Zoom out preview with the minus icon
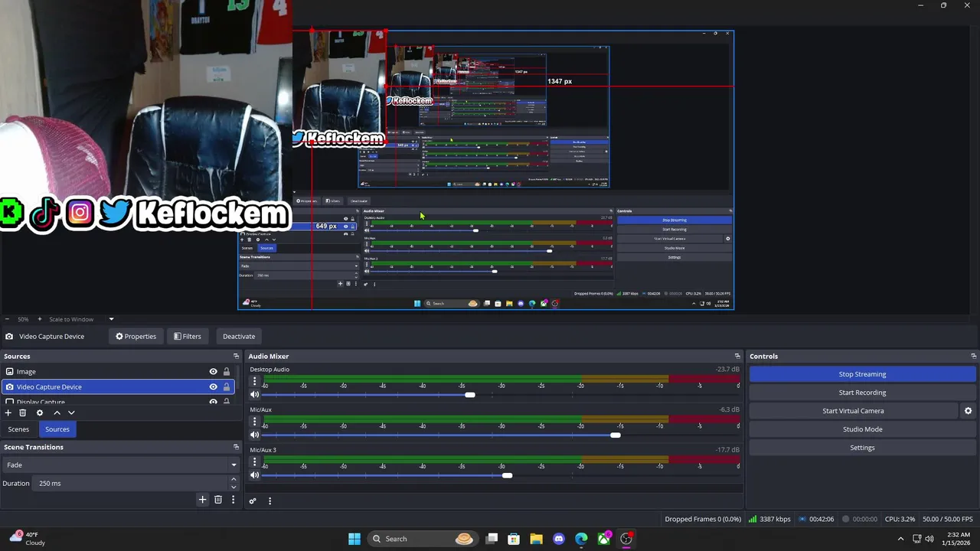Viewport: 980px width, 551px height. tap(7, 319)
